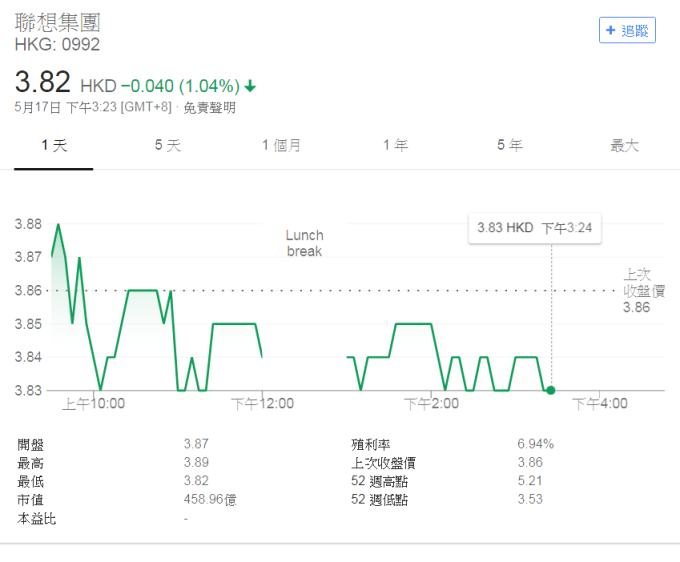Click the 5月17日 下午3:23 timestamp

click(93, 108)
